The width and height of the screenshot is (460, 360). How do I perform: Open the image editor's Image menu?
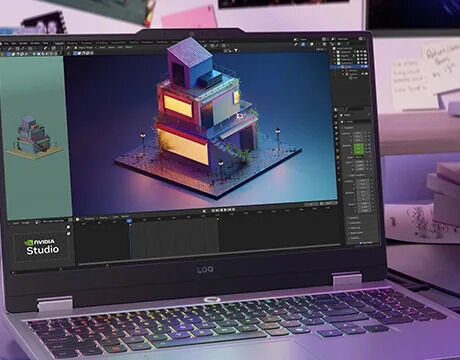(x=25, y=223)
